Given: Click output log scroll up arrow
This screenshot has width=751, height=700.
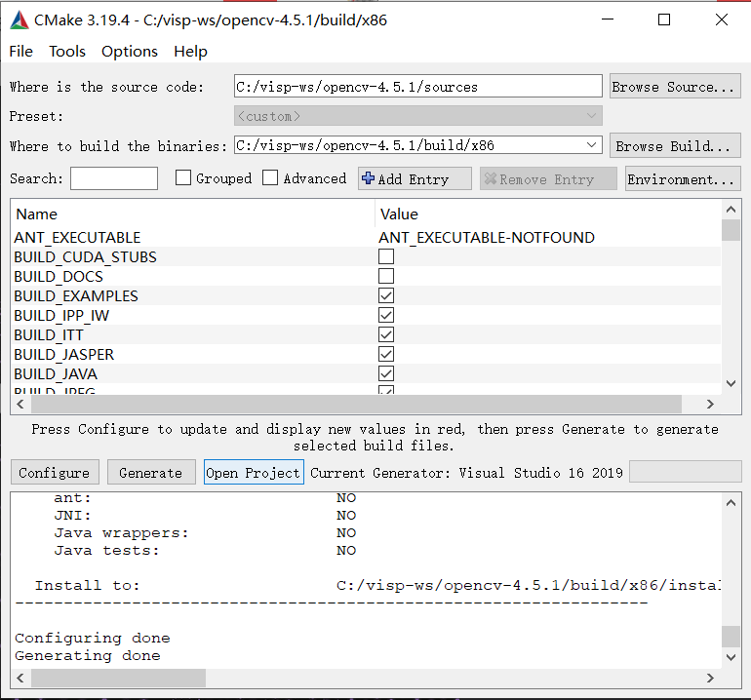Looking at the screenshot, I should [x=731, y=502].
